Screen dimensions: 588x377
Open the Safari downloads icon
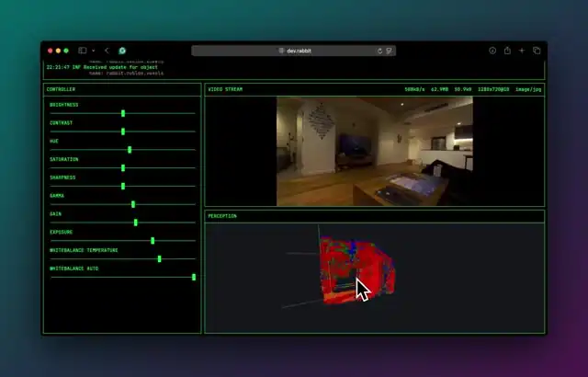(492, 51)
